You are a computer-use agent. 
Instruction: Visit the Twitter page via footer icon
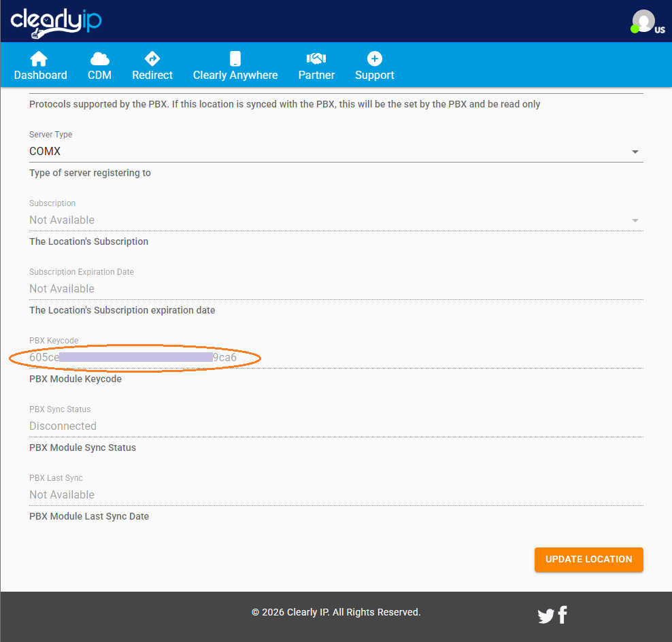click(x=545, y=616)
